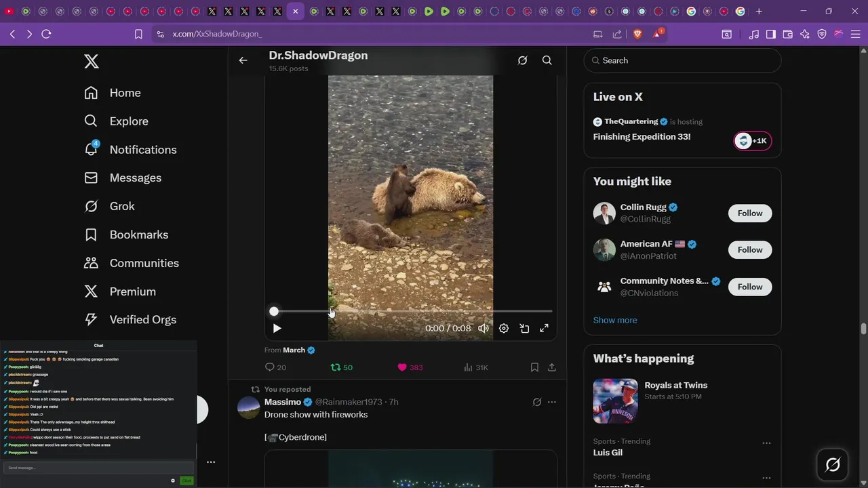Open Massimo's profile avatar
This screenshot has width=868, height=488.
[249, 408]
